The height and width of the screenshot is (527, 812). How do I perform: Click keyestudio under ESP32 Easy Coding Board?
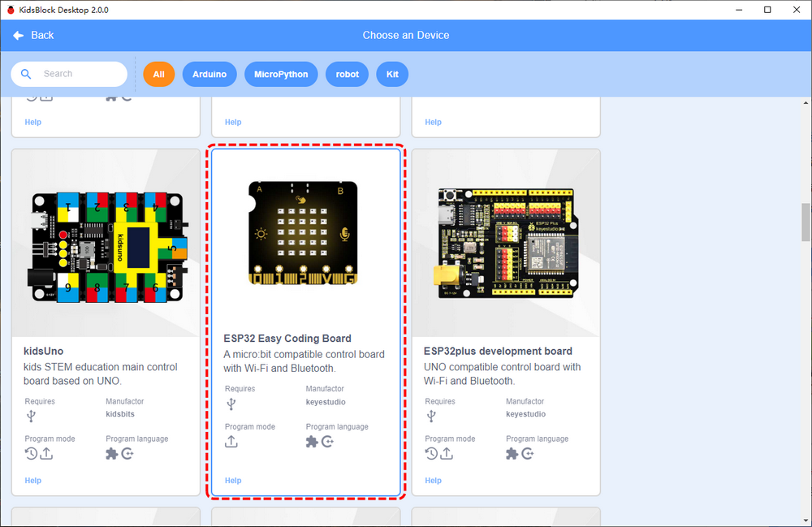click(326, 402)
